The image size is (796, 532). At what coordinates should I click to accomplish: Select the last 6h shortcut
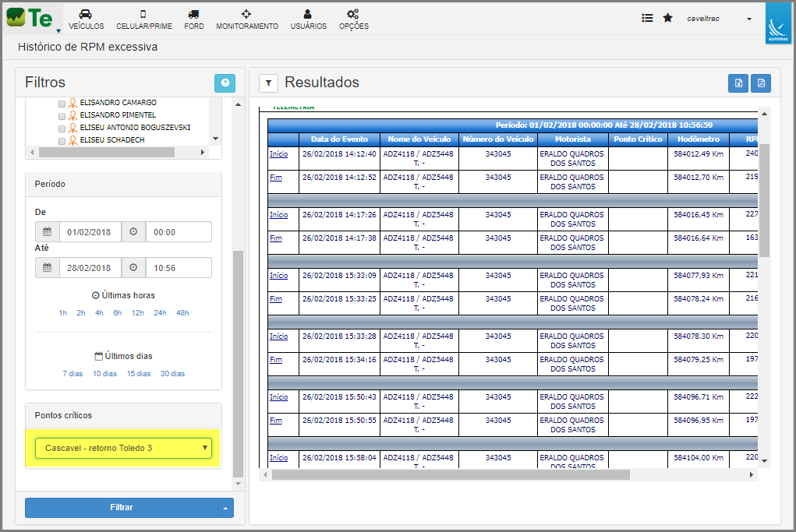(x=117, y=313)
